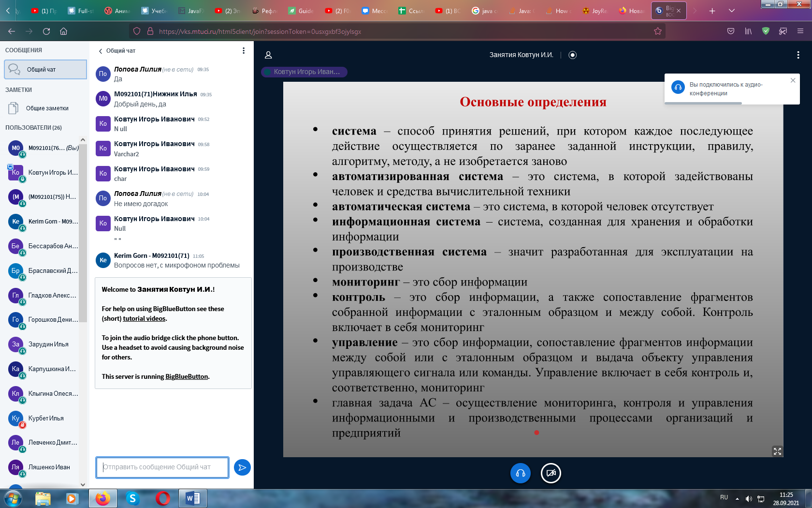Select user Клыгина Олеся in list
The height and width of the screenshot is (508, 812).
coord(43,394)
